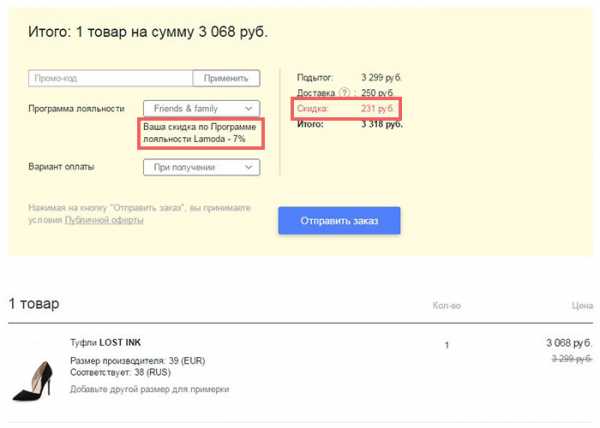The image size is (600, 428).
Task: Focus the Промо-код input field
Action: tap(110, 78)
